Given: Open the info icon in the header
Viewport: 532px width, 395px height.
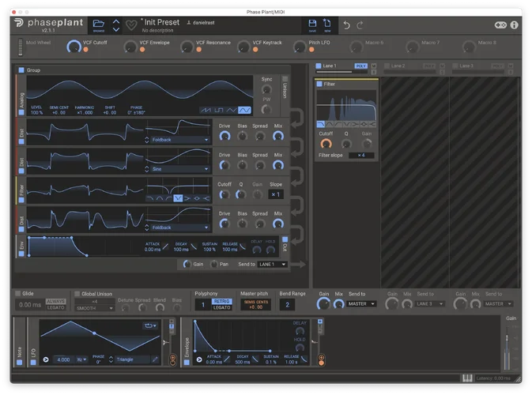Looking at the screenshot, I should click(x=515, y=25).
